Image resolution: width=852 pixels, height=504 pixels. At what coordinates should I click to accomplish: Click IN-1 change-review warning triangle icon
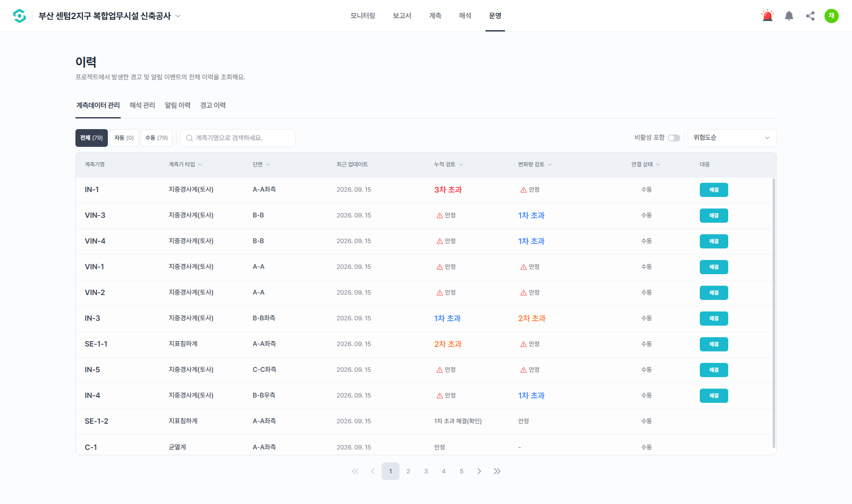coord(524,190)
